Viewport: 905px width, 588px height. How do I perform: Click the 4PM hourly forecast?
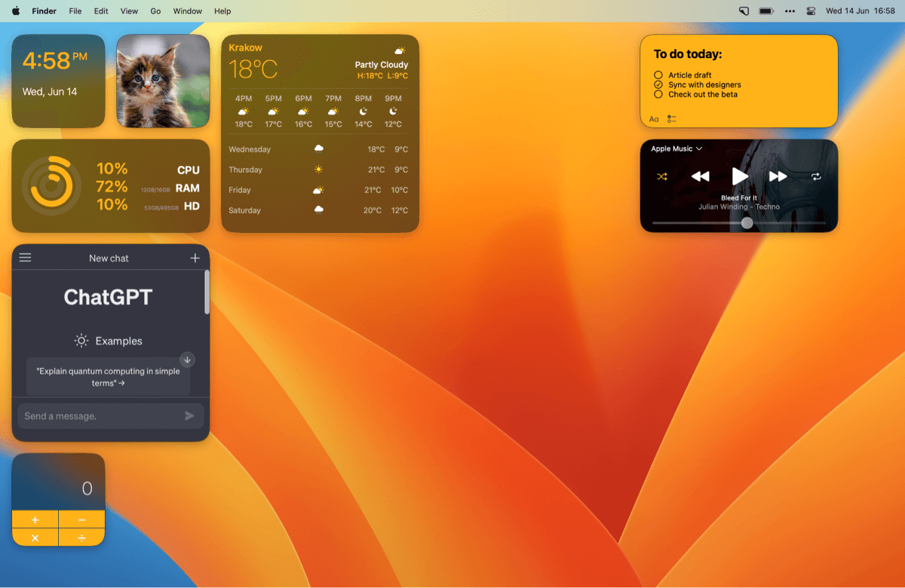(244, 112)
